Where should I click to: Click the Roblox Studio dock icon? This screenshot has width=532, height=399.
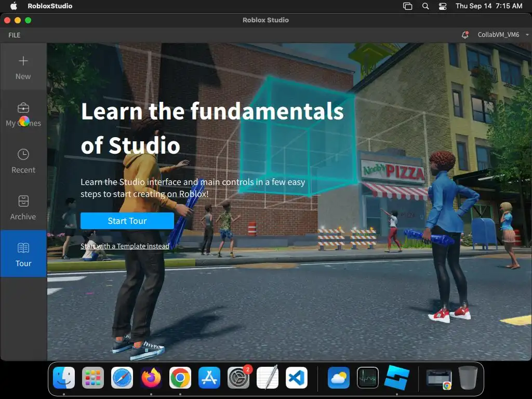[x=397, y=378]
